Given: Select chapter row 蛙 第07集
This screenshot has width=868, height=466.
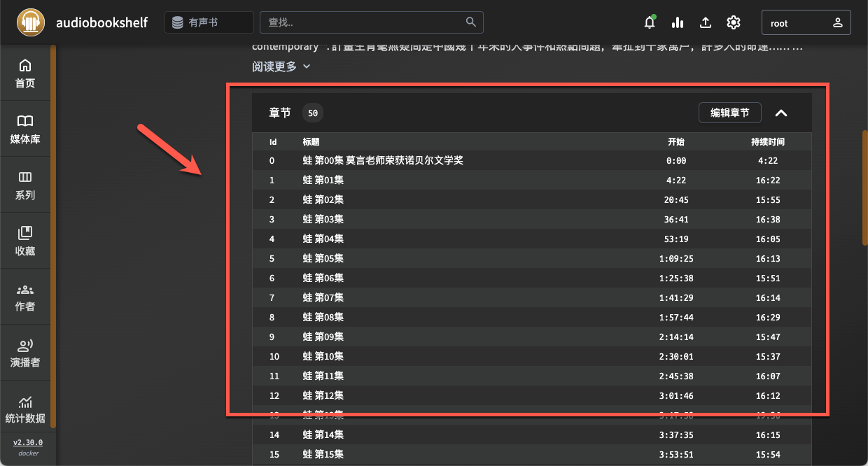Looking at the screenshot, I should (532, 297).
